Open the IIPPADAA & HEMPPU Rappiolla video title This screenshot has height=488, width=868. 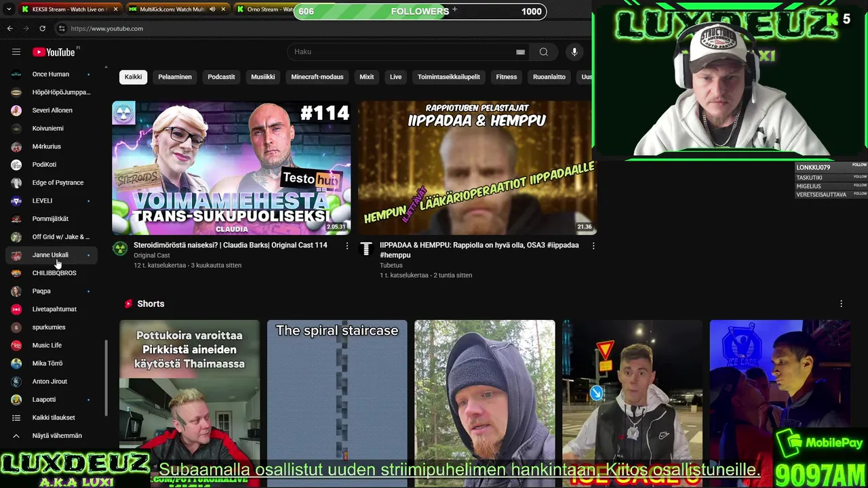pos(479,250)
